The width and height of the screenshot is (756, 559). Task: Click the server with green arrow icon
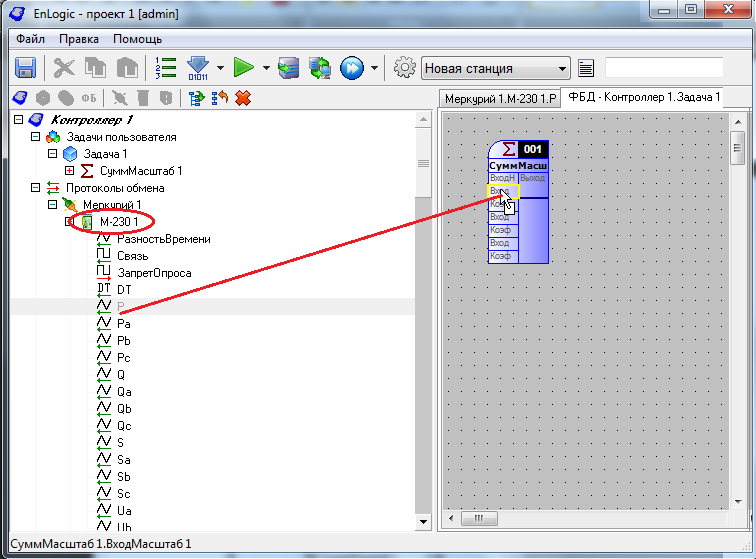click(x=288, y=68)
